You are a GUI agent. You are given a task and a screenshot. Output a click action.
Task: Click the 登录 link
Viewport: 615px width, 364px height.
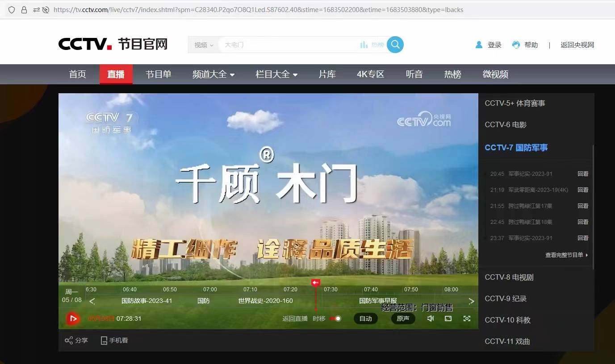[x=494, y=45]
